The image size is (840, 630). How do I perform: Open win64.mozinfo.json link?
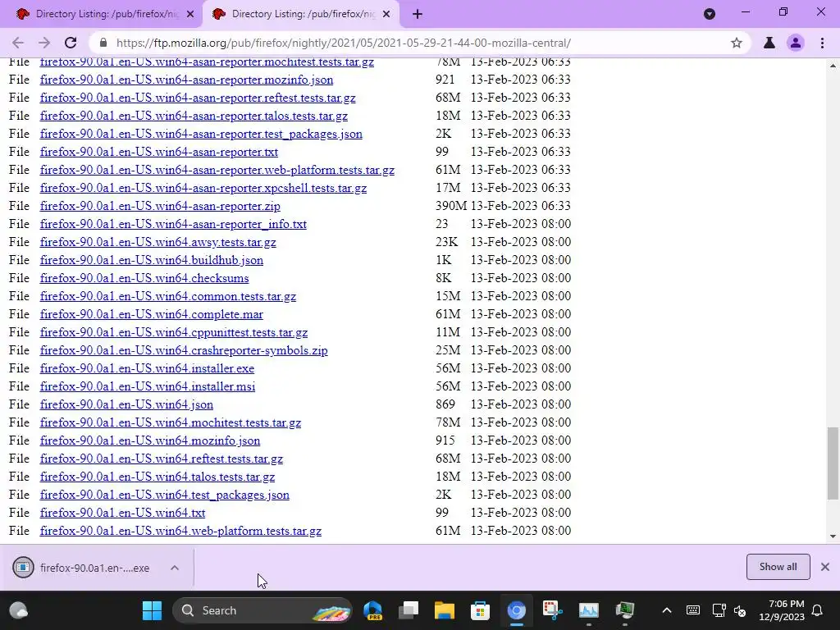point(150,441)
